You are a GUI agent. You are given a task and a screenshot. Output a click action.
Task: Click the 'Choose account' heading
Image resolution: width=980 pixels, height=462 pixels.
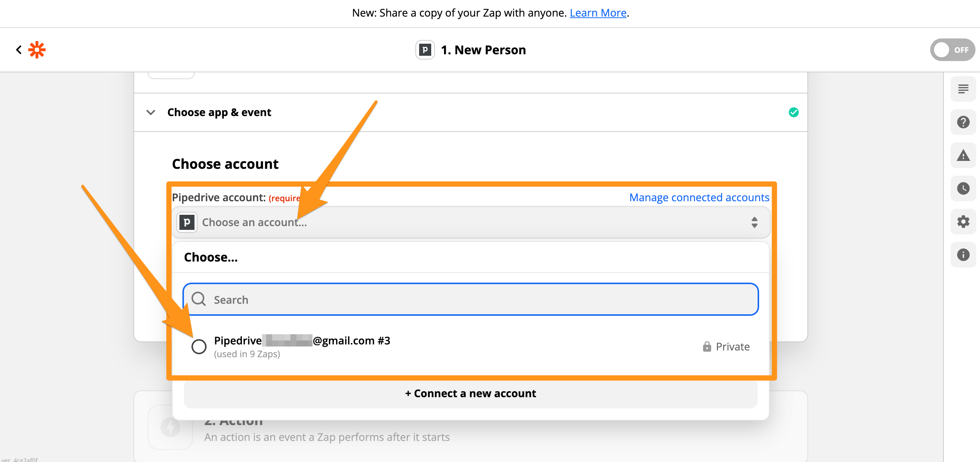point(225,164)
